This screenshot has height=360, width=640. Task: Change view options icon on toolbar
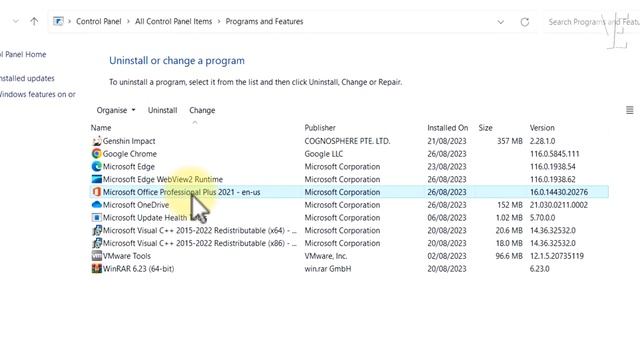click(x=630, y=110)
